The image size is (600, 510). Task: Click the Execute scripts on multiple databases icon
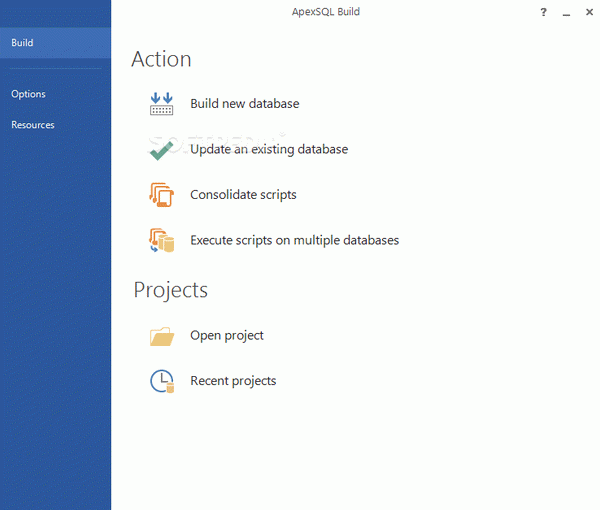tap(161, 240)
